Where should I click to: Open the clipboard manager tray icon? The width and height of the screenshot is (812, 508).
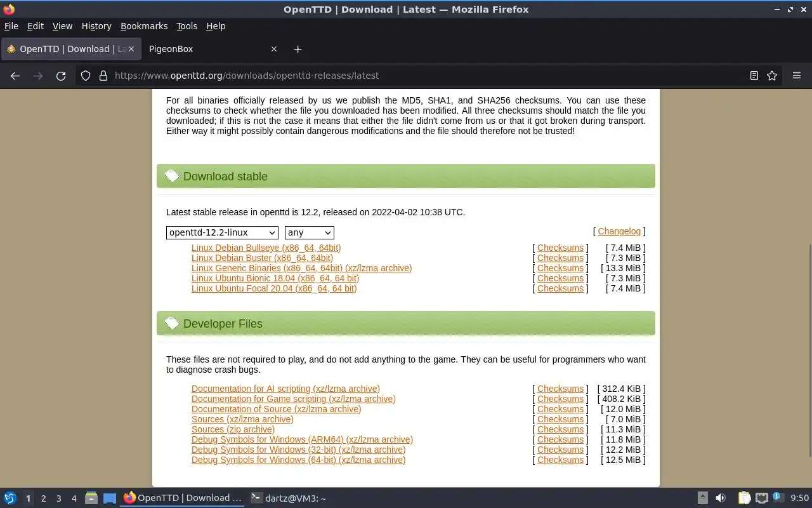(744, 498)
